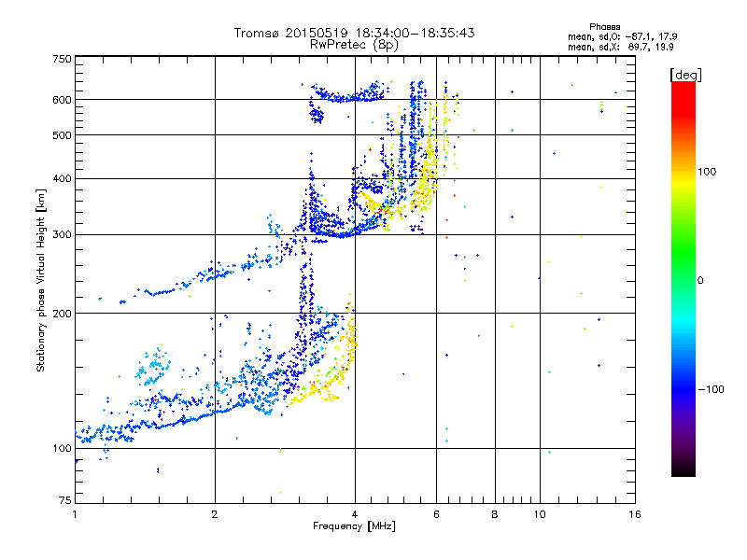Click the x-axis tick label '8'
Screen dimensions: 747x560
[x=495, y=514]
